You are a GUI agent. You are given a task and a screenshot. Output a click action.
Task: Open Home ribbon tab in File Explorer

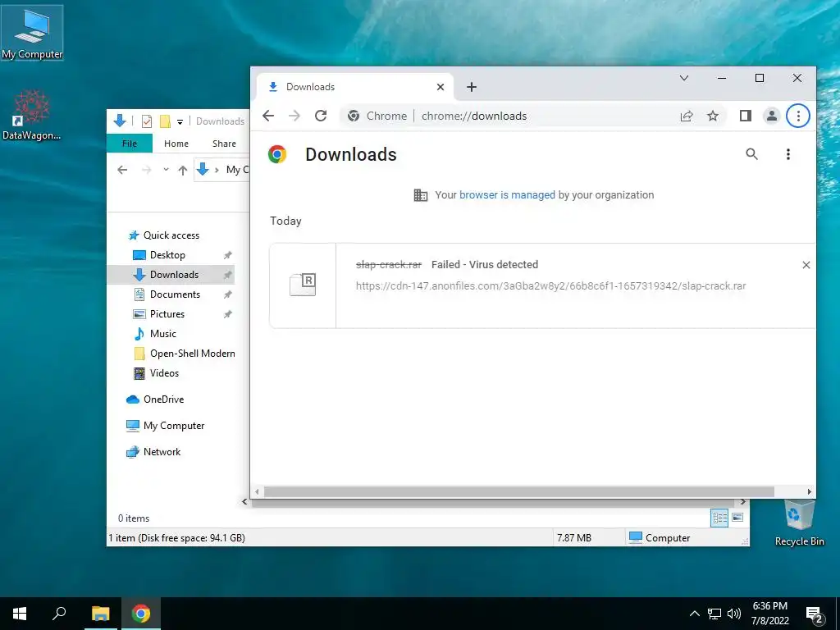[176, 144]
